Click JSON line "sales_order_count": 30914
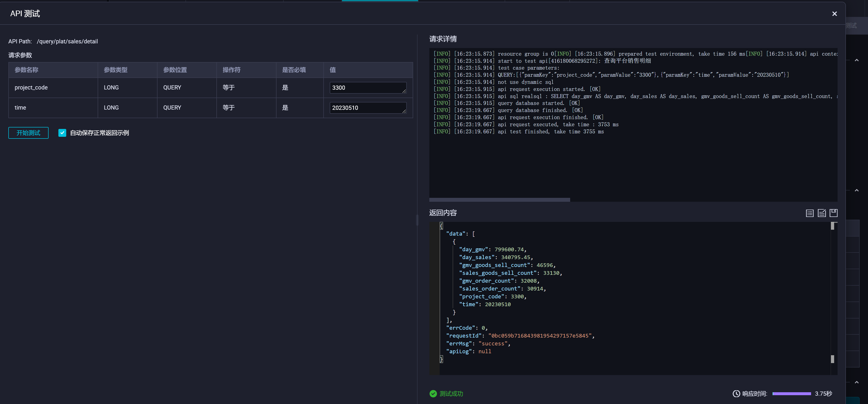 [x=502, y=289]
